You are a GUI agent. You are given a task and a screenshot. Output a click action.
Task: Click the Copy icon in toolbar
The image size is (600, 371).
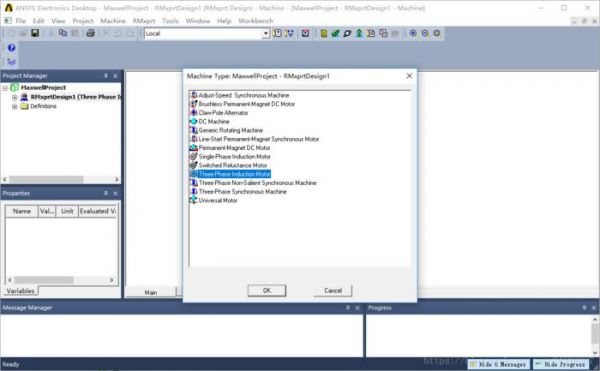(x=63, y=33)
